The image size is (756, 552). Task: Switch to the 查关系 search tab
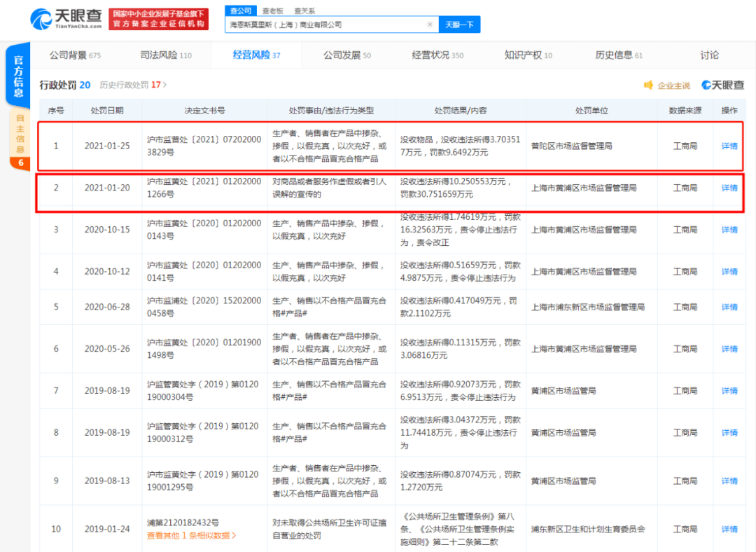click(304, 11)
